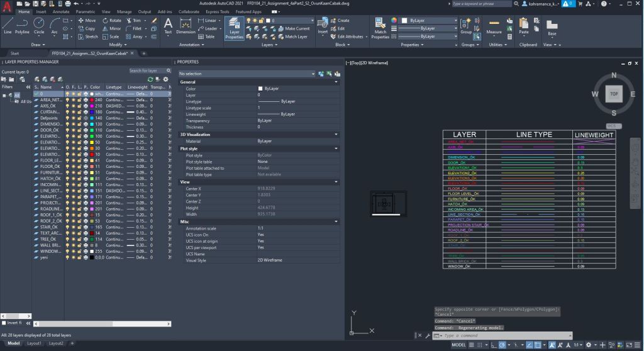Collapse the 3D Visualization section

336,135
